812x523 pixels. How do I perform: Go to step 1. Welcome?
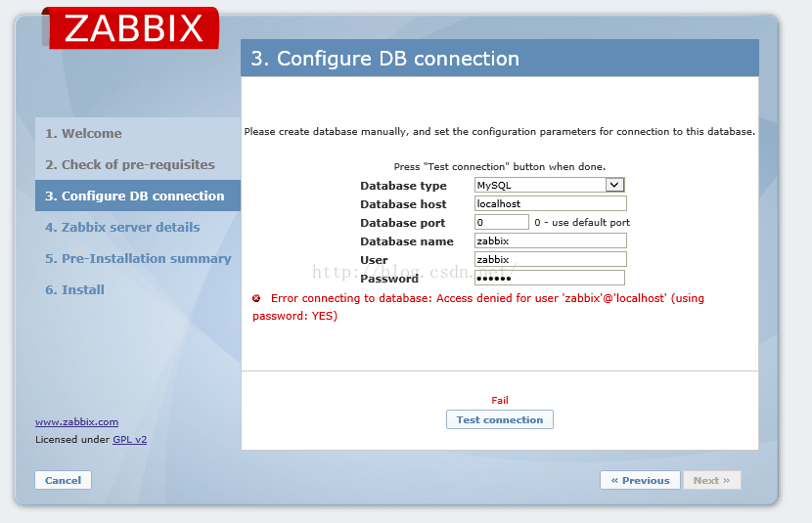click(x=83, y=134)
